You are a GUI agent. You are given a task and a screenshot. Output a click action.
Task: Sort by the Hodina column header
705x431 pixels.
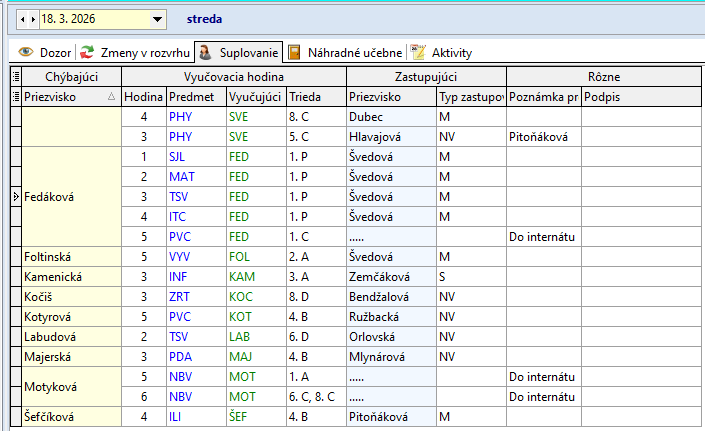(x=143, y=97)
